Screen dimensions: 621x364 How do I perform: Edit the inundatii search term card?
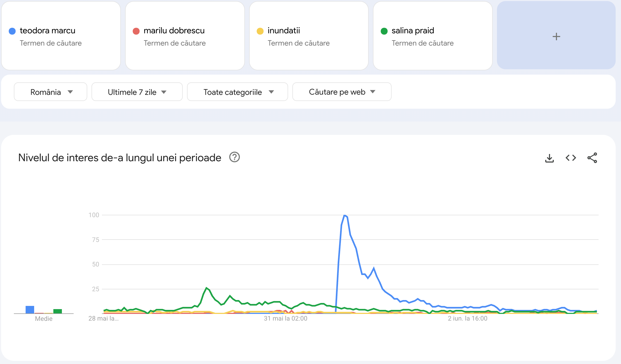coord(309,36)
